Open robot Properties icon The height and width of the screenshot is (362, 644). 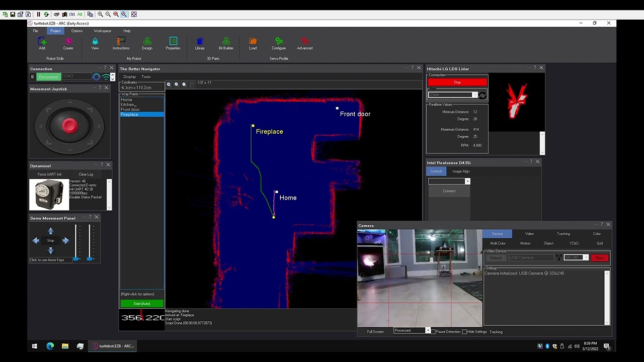[173, 41]
